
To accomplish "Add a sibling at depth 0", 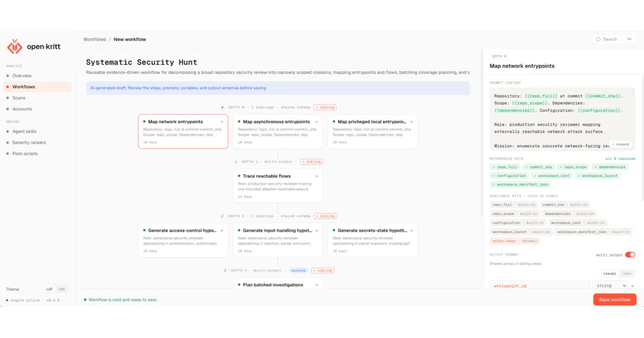I will 325,107.
